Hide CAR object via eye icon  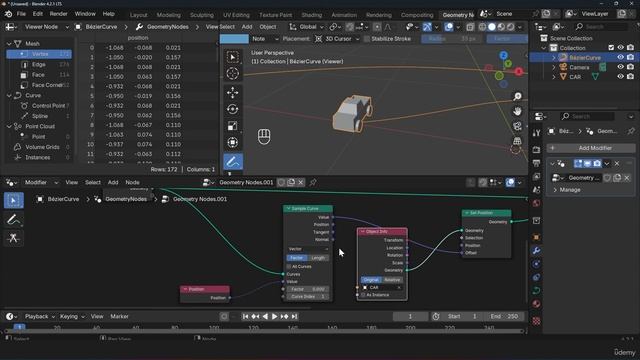tap(620, 77)
